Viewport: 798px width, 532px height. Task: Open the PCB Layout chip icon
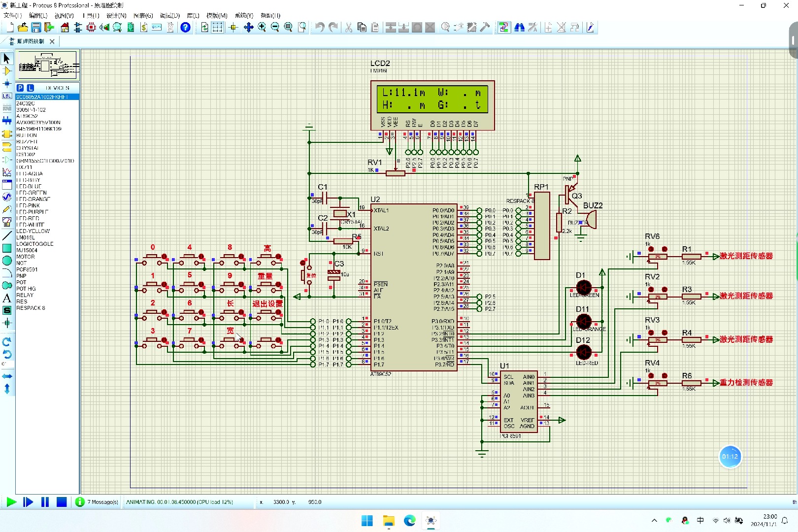click(91, 28)
